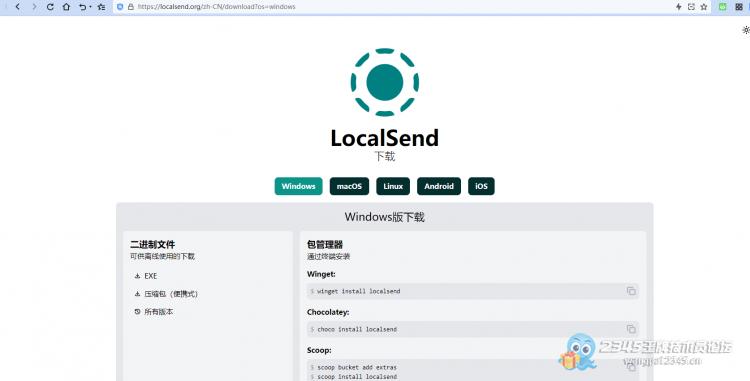Switch to the Android tab

(439, 186)
